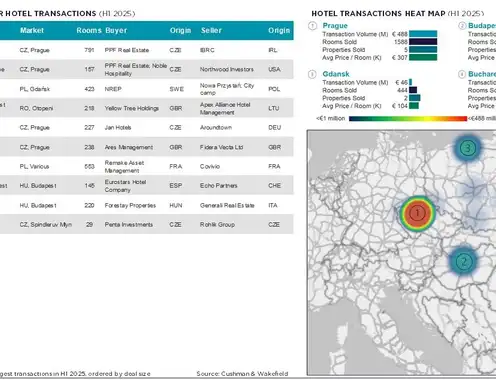This screenshot has height=380, width=496.
Task: Click buyer 'Forestay Properties'
Action: click(130, 205)
